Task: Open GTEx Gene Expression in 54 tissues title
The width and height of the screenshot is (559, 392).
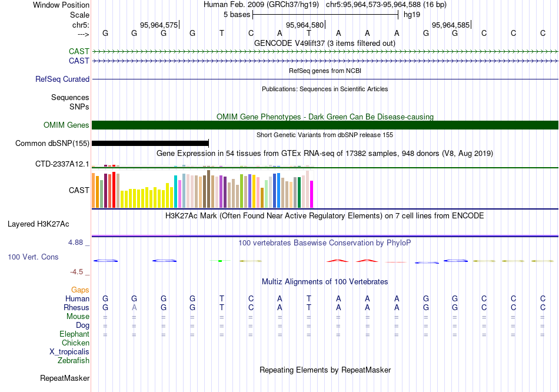Action: 325,154
